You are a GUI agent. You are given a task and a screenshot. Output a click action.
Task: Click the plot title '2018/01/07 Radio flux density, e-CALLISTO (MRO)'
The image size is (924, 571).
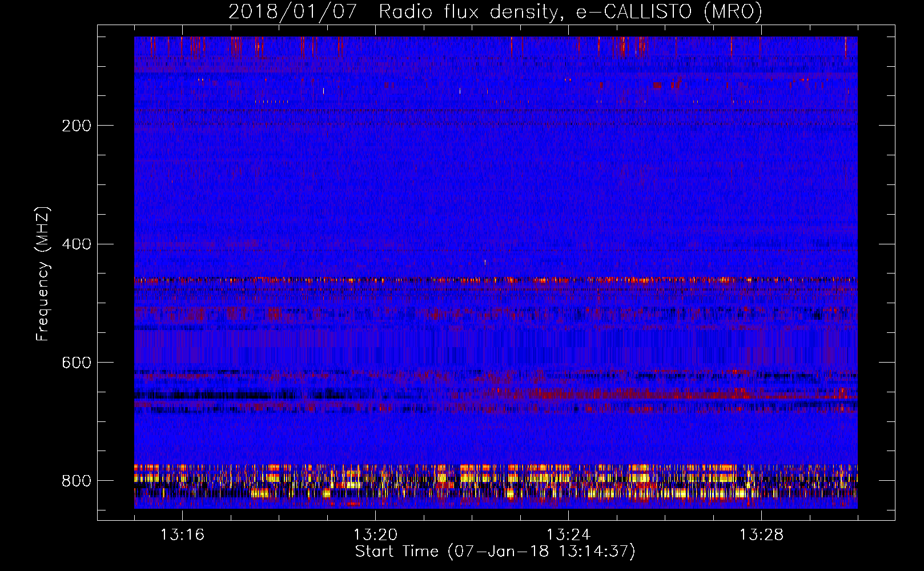coord(495,11)
